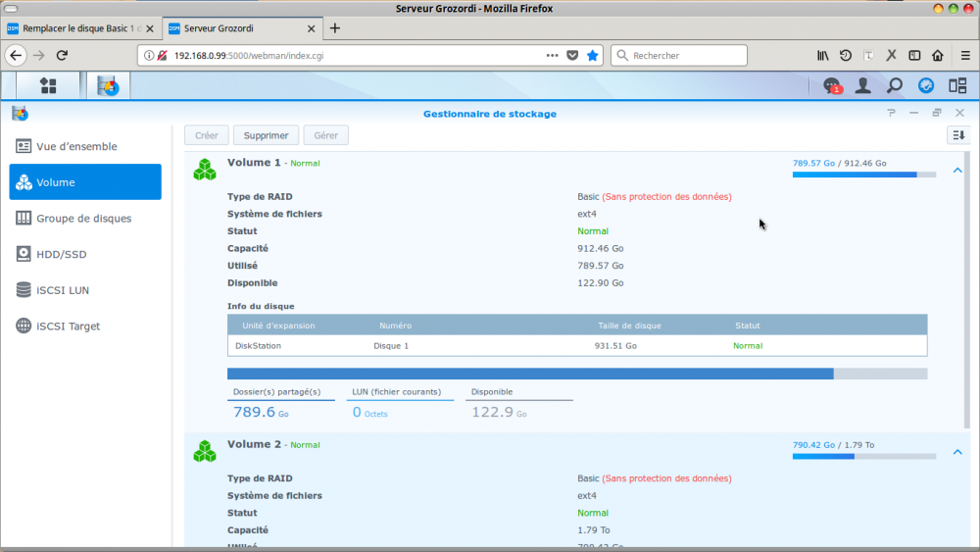Image resolution: width=980 pixels, height=552 pixels.
Task: Click the site info icon in the URL bar
Action: 149,55
